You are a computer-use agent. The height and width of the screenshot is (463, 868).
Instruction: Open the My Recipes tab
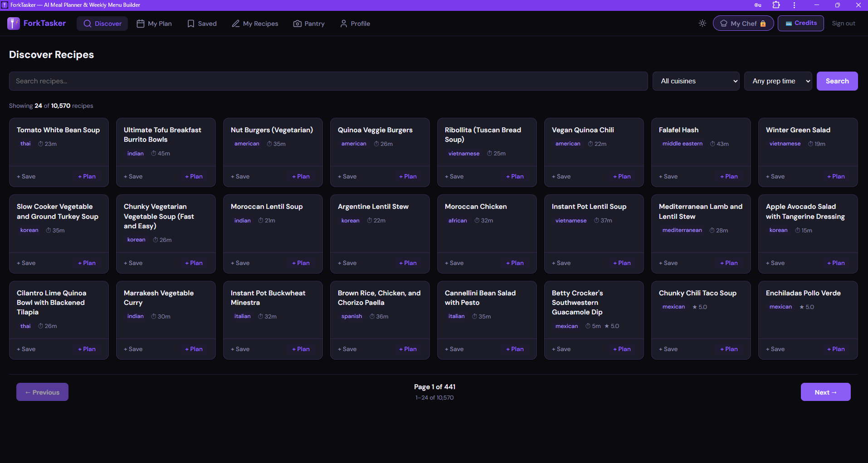click(x=255, y=24)
